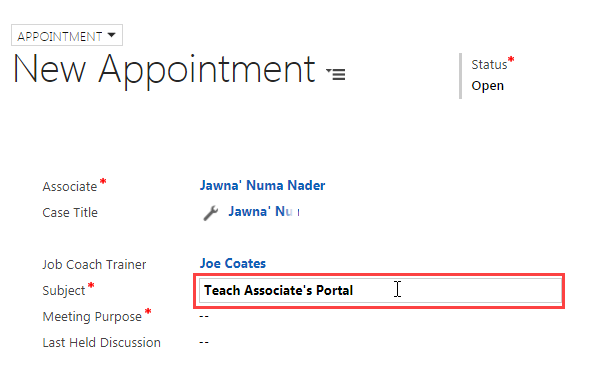Click the Open status value

point(487,86)
